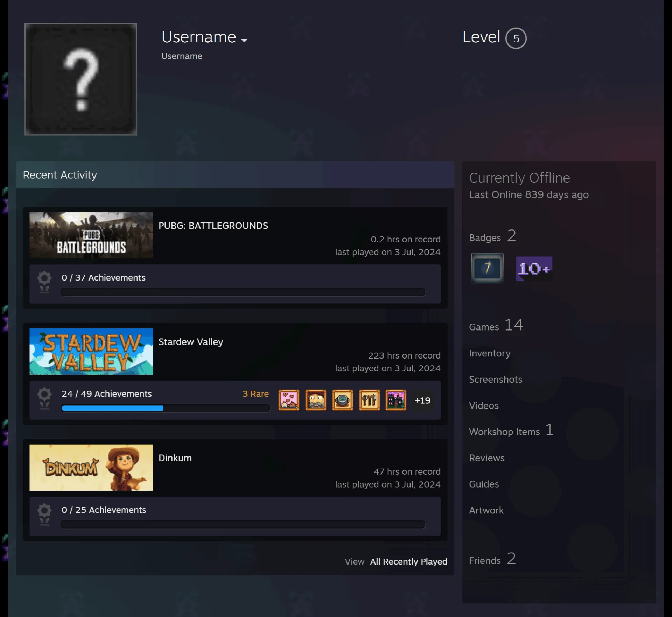Click the PUBG achievements trophy icon
Screen dimensions: 672x617
click(x=44, y=282)
